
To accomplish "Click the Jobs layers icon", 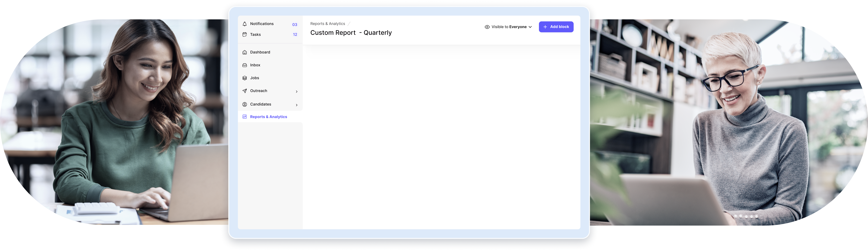I will point(245,78).
